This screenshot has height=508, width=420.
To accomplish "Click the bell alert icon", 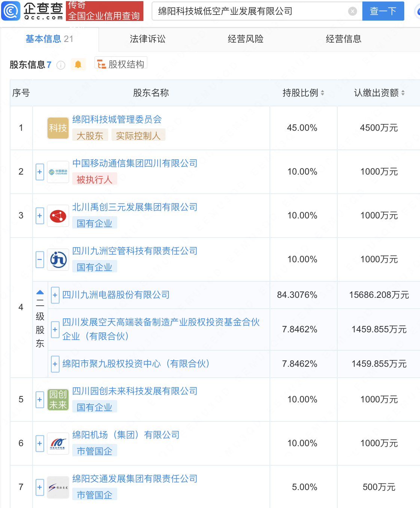I will pos(78,64).
